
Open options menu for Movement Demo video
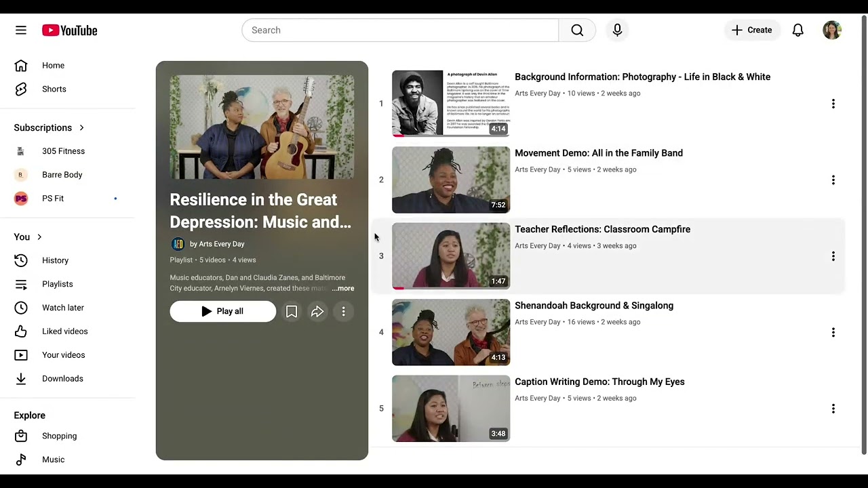click(x=833, y=180)
